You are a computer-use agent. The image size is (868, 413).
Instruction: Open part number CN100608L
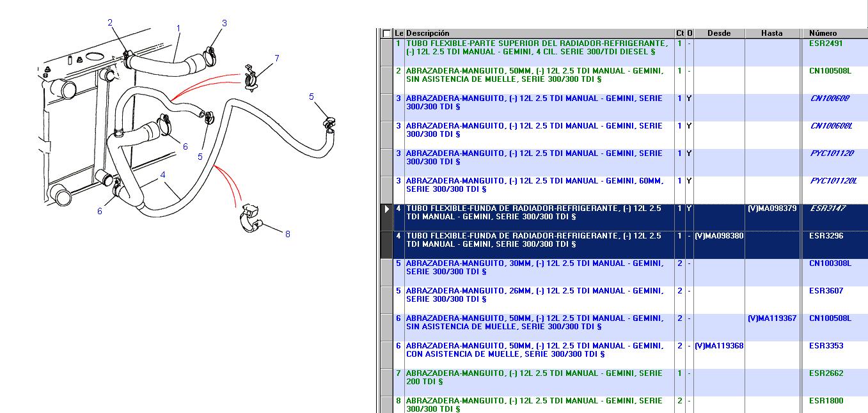point(832,126)
